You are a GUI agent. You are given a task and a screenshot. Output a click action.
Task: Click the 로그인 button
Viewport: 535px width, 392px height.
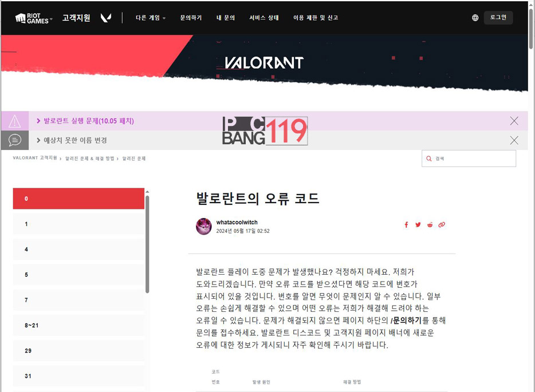coord(498,17)
